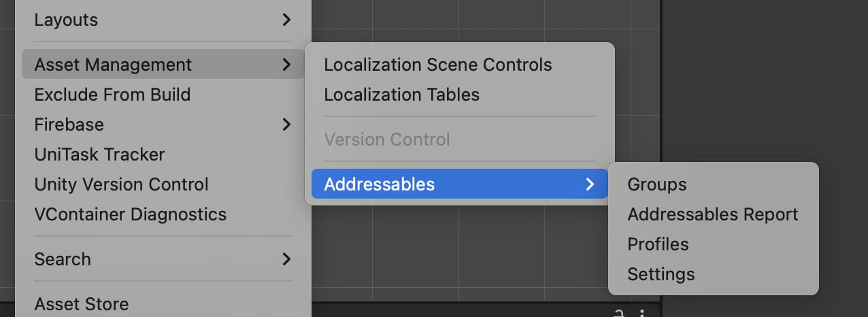Screen dimensions: 868x317
Task: Launch the Asset Store entry
Action: pos(82,304)
